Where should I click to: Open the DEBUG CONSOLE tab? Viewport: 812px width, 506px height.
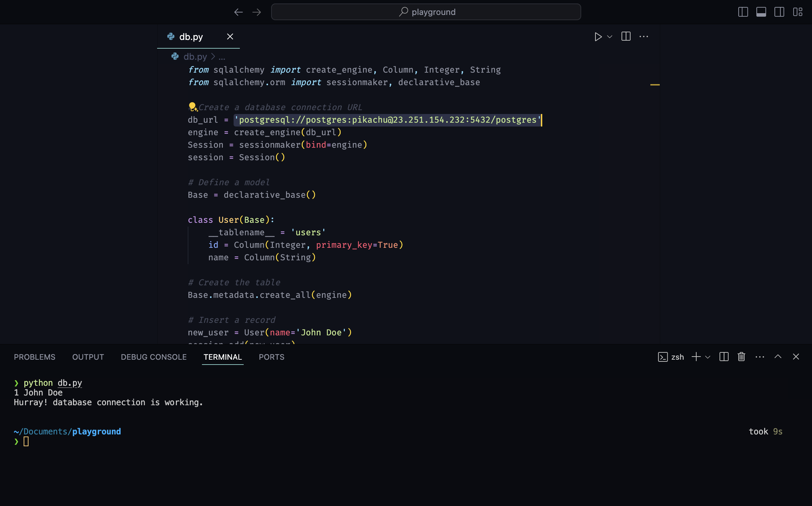pos(154,357)
